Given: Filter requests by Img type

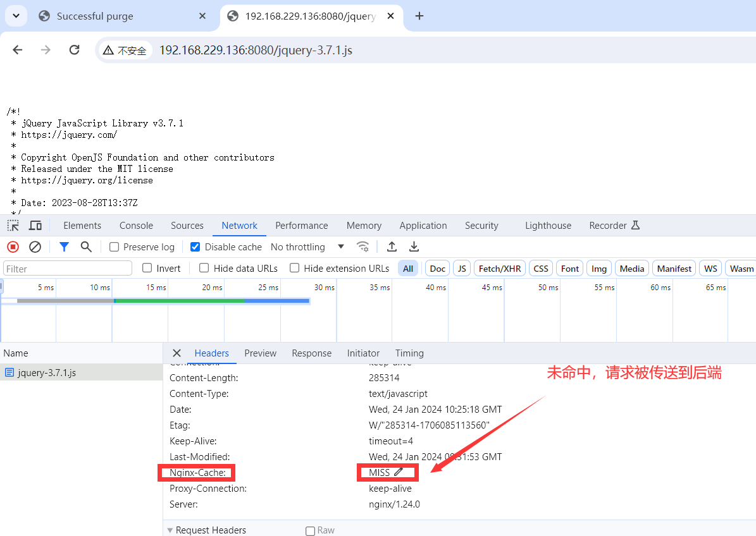Looking at the screenshot, I should tap(599, 269).
